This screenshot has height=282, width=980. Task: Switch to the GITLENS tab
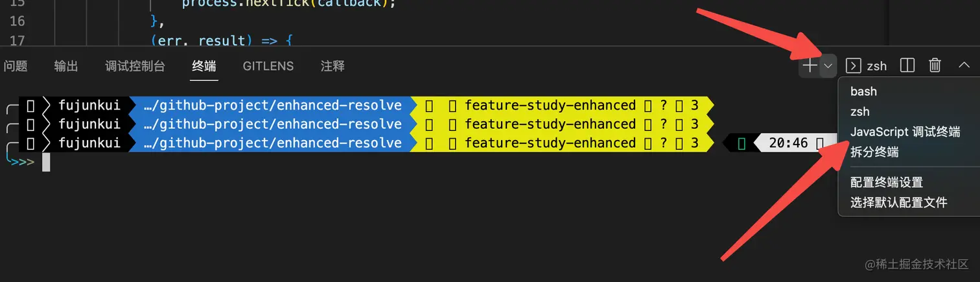[x=268, y=66]
